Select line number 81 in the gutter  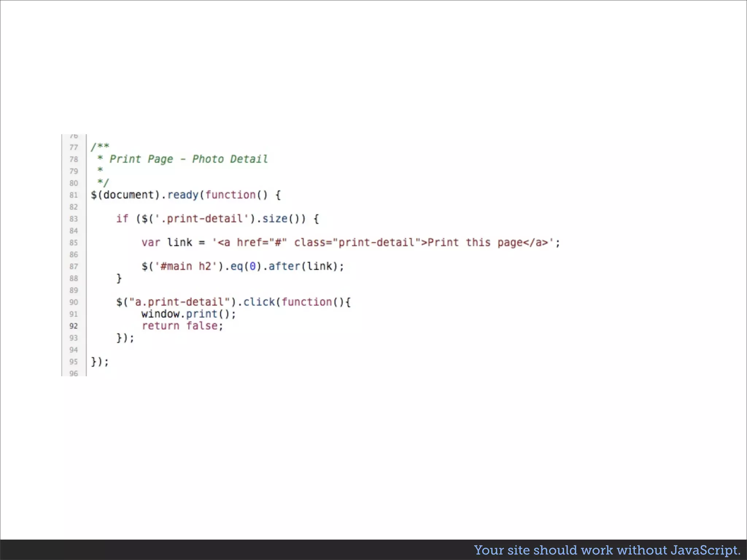click(x=74, y=195)
